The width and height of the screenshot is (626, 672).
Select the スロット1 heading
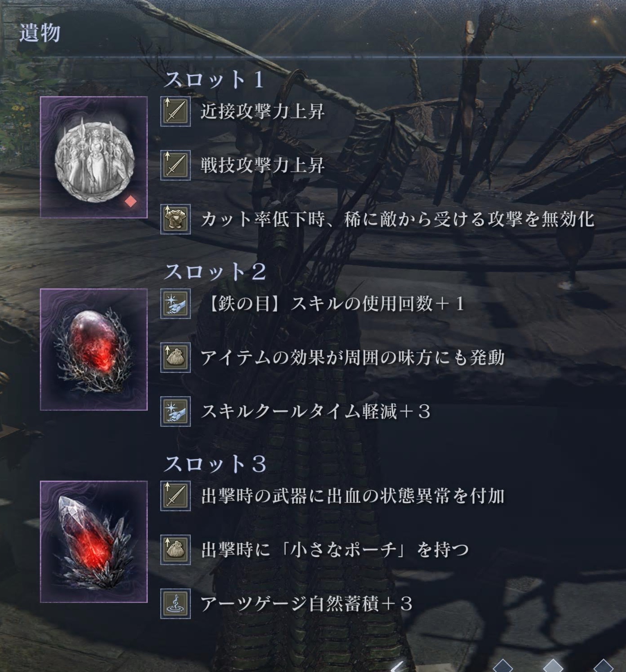214,80
